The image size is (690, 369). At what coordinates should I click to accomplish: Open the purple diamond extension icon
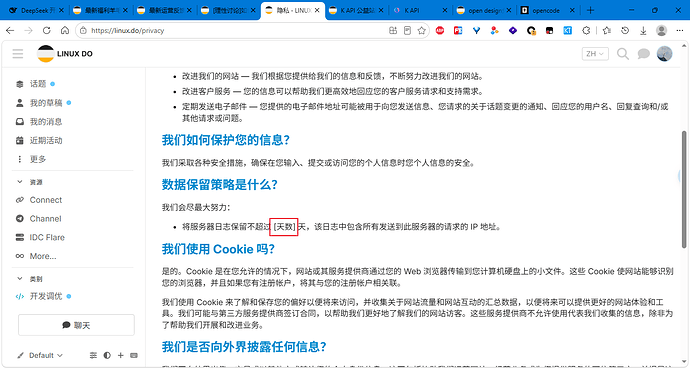point(513,30)
